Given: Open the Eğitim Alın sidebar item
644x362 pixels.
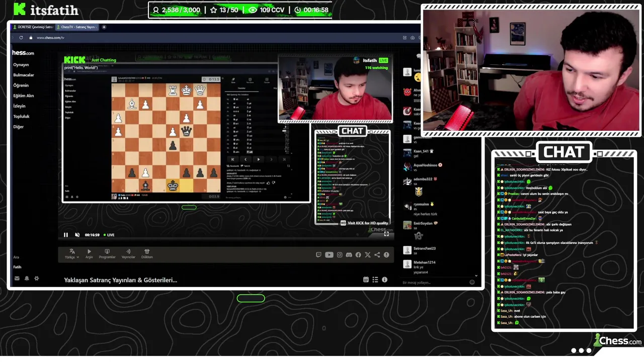Looking at the screenshot, I should 23,96.
